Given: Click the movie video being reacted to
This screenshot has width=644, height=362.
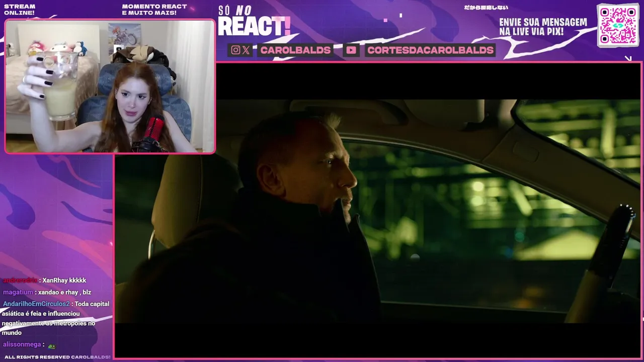Looking at the screenshot, I should click(x=378, y=210).
